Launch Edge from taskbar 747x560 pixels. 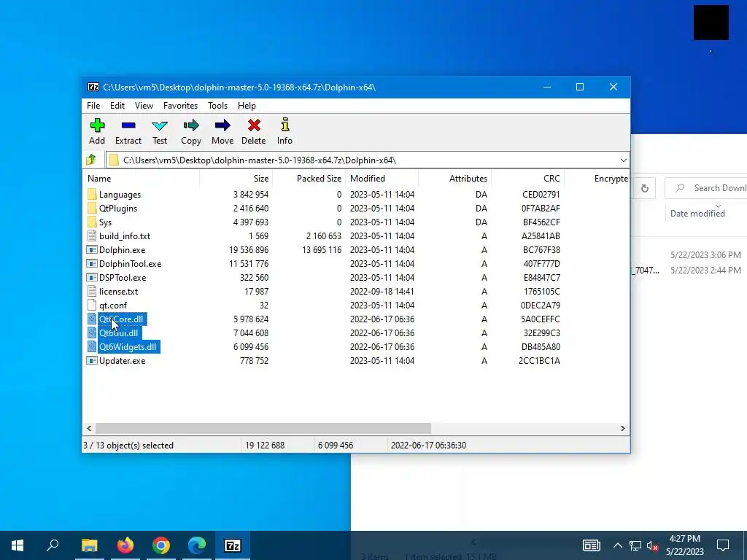pos(197,545)
